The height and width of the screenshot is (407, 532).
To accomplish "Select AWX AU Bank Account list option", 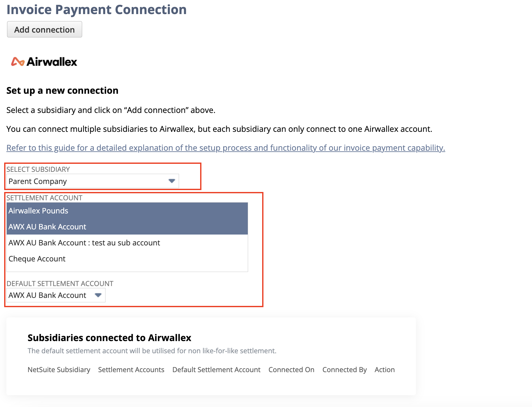I will click(x=127, y=227).
